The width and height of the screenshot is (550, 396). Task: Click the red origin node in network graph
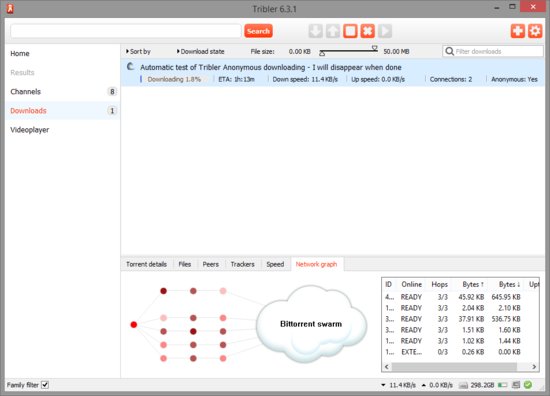pyautogui.click(x=134, y=324)
